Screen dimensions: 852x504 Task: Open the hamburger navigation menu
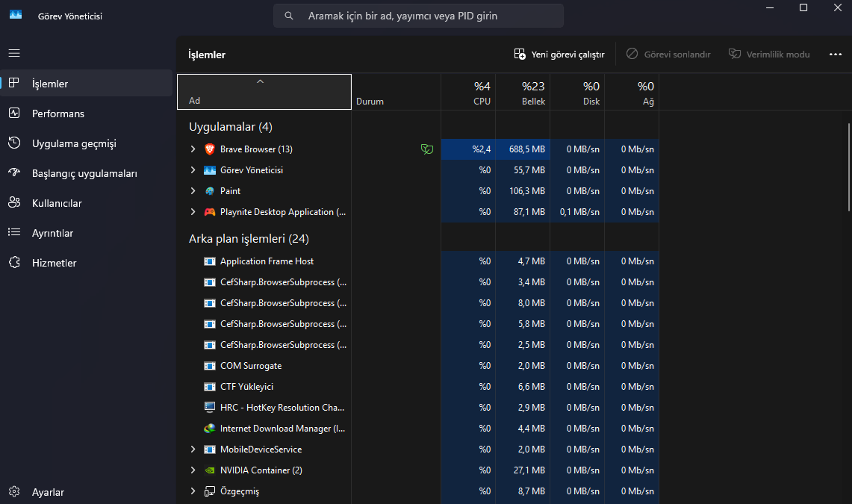tap(14, 53)
